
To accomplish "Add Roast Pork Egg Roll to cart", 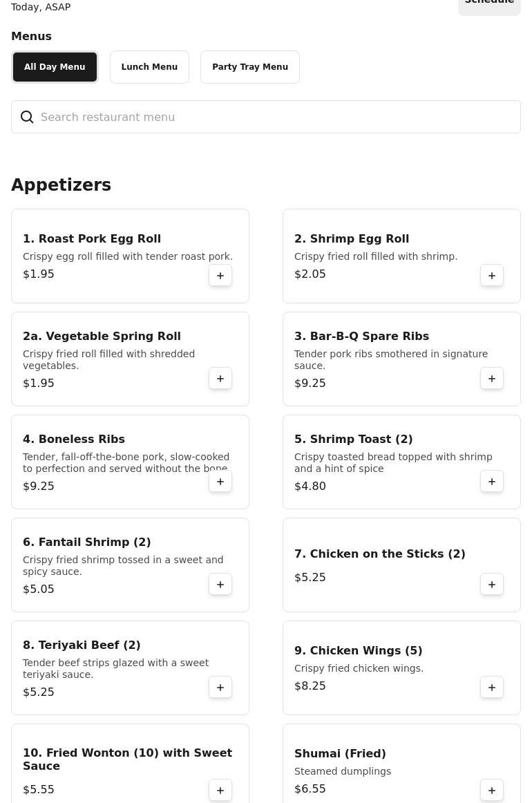I will (x=220, y=276).
